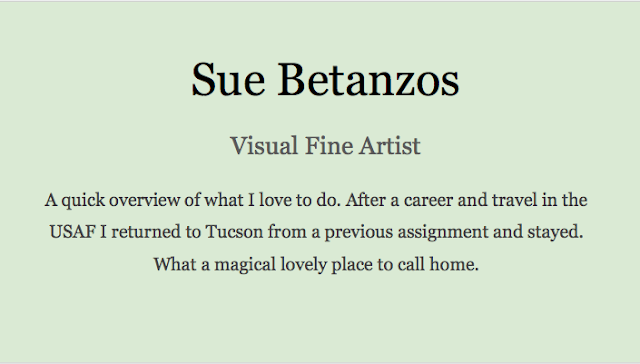
Task: Click the word assignment in the second line
Action: click(443, 232)
